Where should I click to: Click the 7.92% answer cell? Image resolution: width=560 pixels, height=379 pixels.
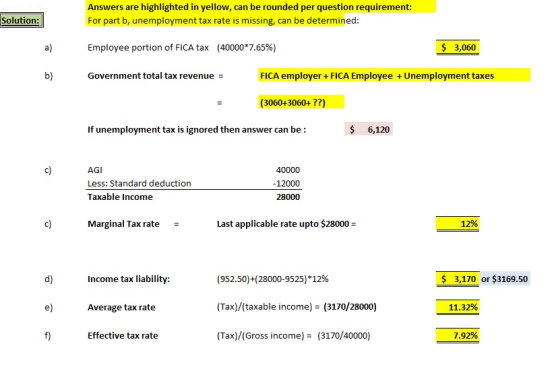coord(458,336)
